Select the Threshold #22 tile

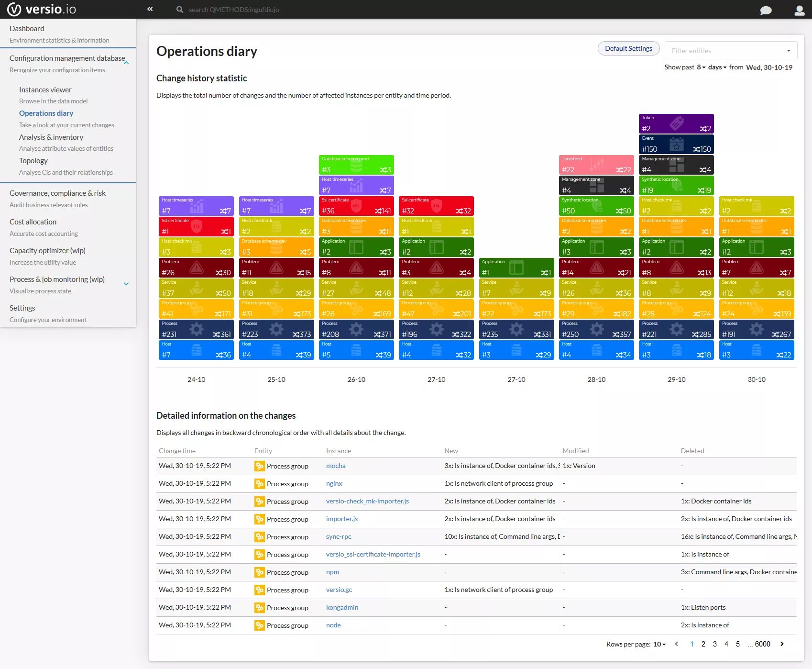coord(596,165)
